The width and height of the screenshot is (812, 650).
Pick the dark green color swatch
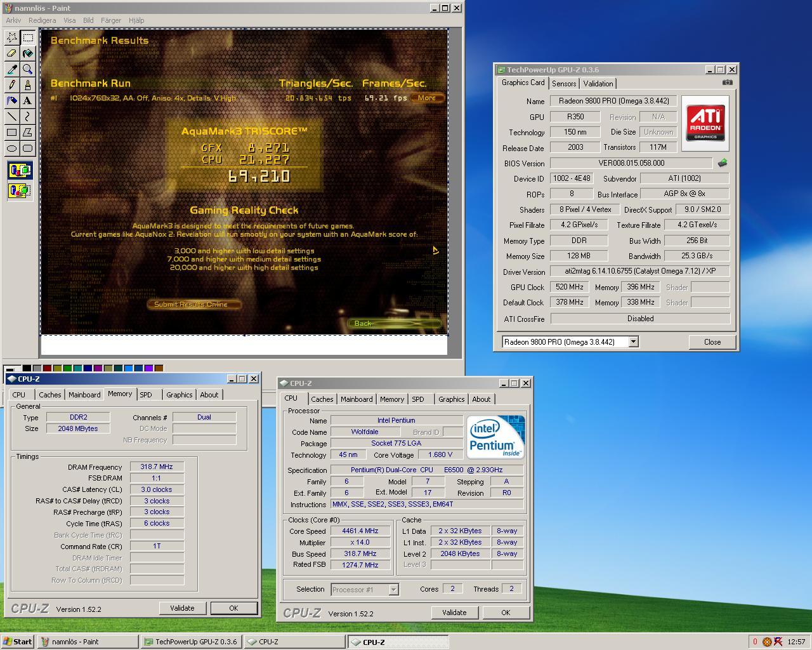[x=67, y=368]
